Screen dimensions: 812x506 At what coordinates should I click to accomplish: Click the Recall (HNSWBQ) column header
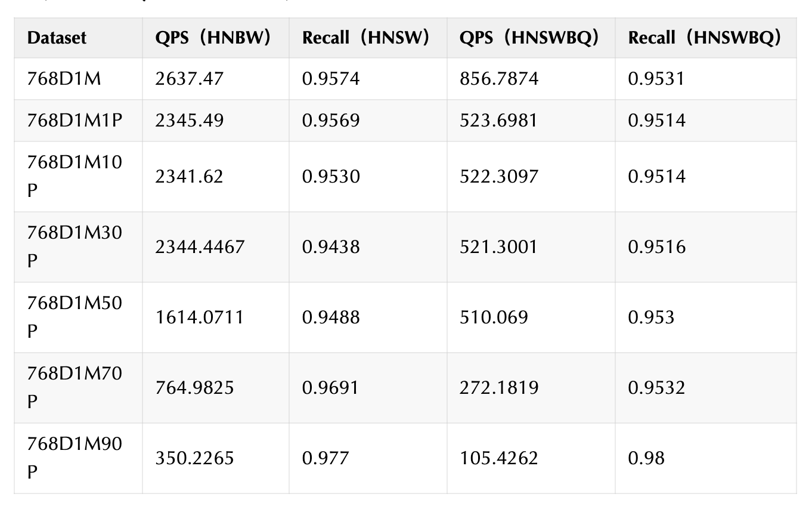(x=704, y=38)
